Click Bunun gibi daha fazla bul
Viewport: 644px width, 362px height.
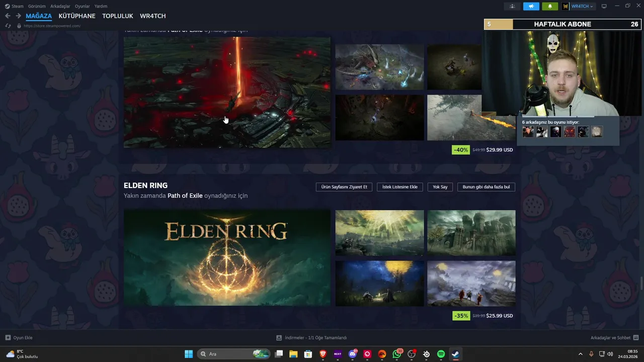[486, 187]
